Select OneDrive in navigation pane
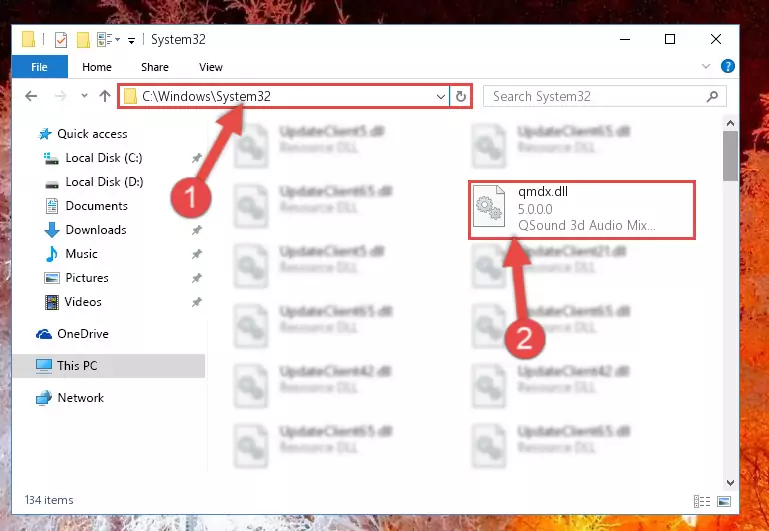 tap(82, 334)
